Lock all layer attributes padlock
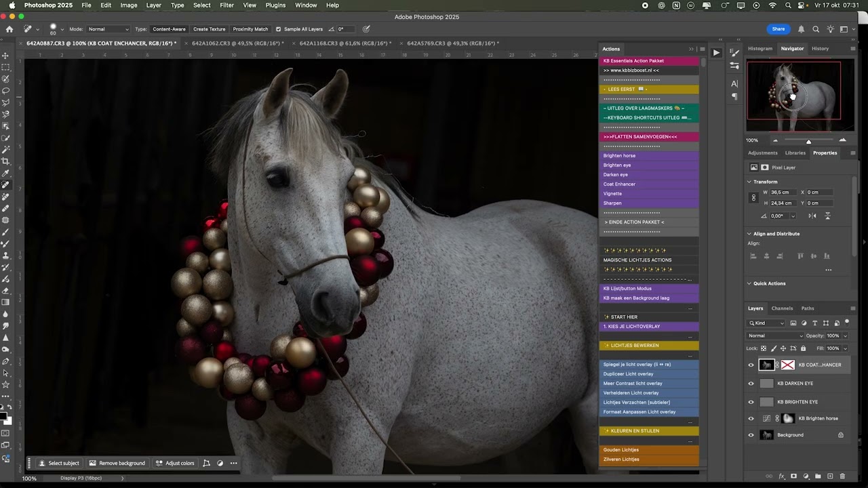Image resolution: width=868 pixels, height=488 pixels. point(803,348)
